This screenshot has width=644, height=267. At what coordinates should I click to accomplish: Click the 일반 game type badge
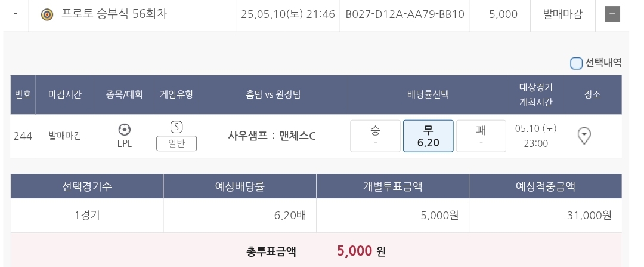coord(176,143)
